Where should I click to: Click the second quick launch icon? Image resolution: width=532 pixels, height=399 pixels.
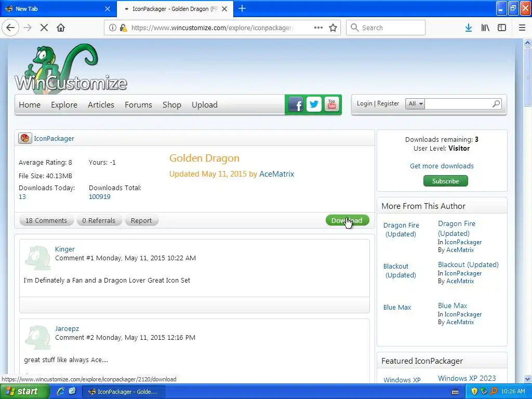[73, 391]
